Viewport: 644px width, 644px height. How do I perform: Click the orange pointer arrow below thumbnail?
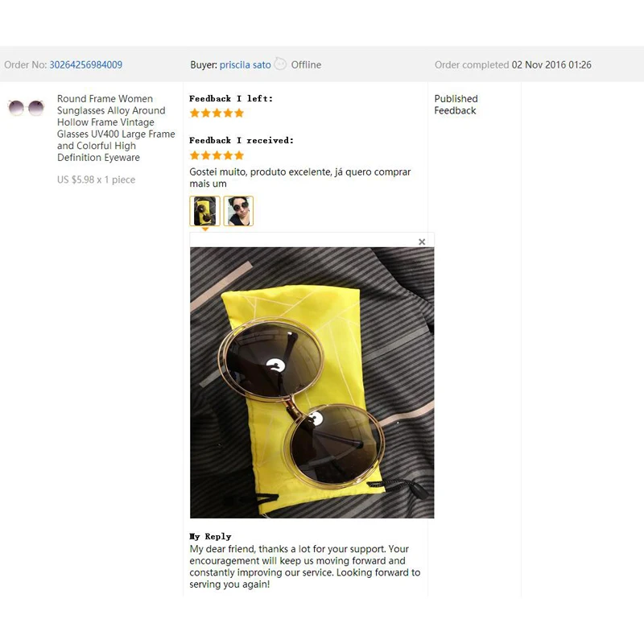click(205, 229)
